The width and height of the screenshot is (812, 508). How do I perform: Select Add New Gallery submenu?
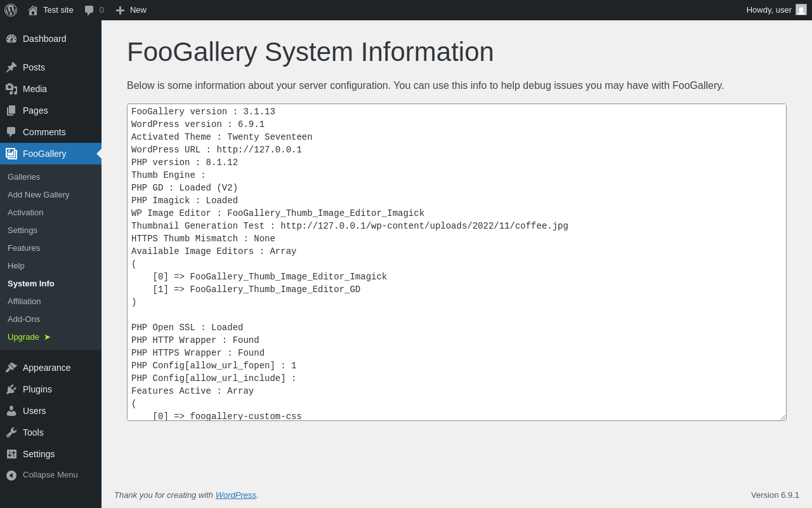pos(51,195)
